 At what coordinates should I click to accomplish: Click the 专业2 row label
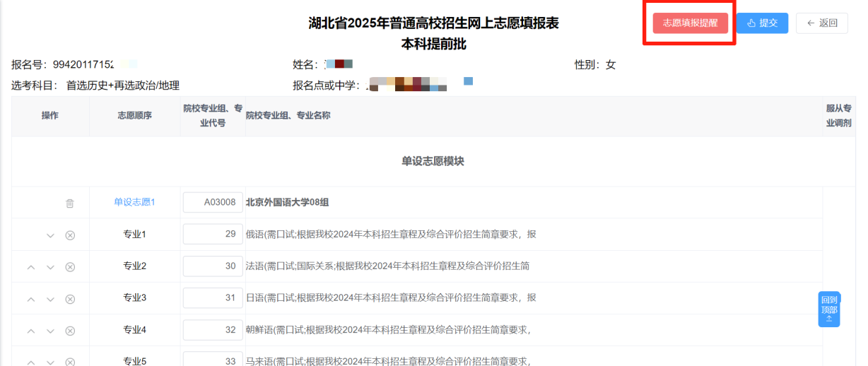pyautogui.click(x=134, y=266)
